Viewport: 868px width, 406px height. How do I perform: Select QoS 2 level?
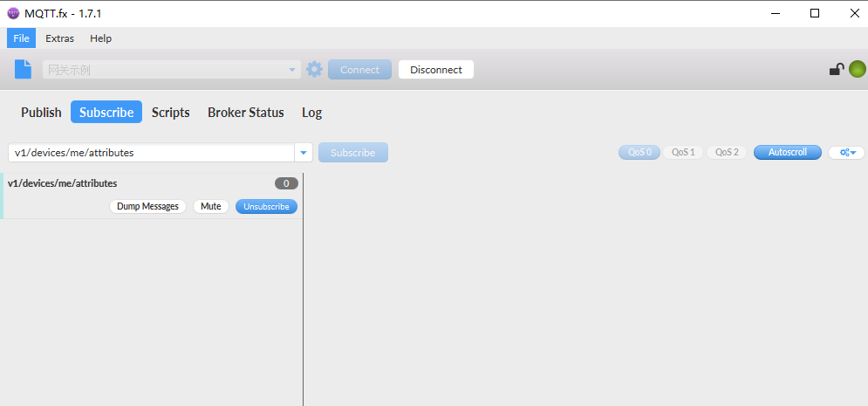point(727,152)
